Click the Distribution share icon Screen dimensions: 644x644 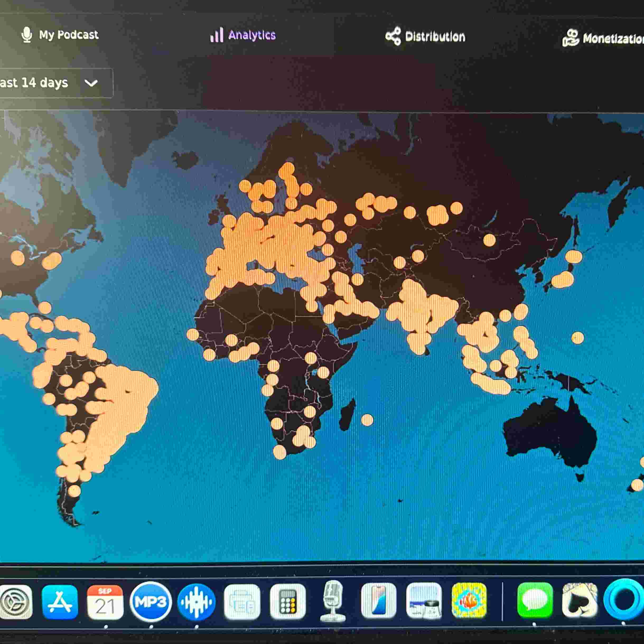(393, 36)
